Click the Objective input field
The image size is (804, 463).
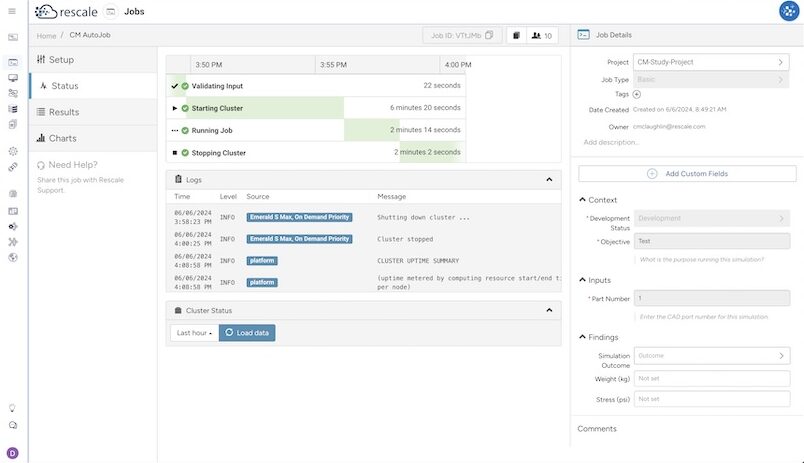click(x=712, y=241)
